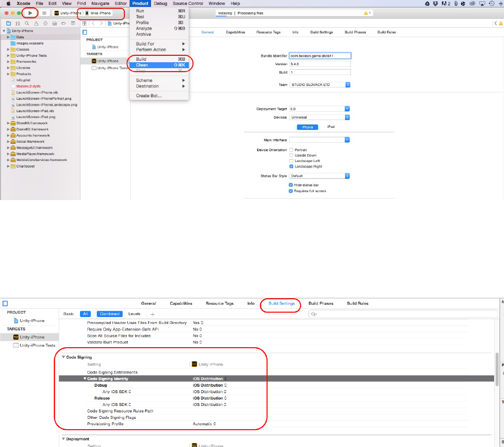Choose Build from the Product menu
The image size is (504, 447).
159,59
